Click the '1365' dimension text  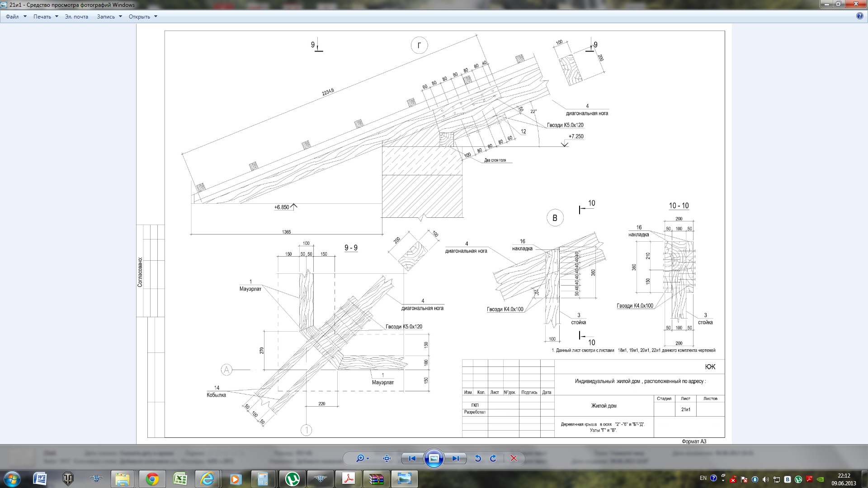click(286, 232)
